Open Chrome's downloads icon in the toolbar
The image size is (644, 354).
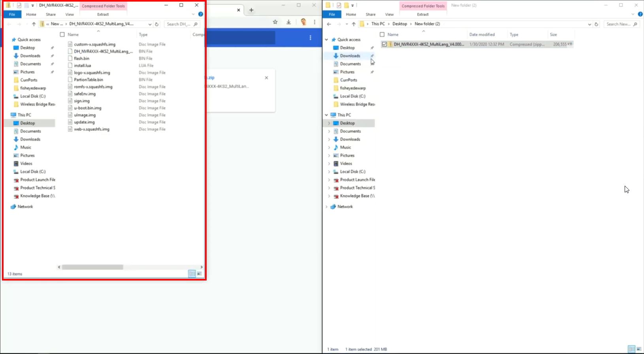[289, 22]
